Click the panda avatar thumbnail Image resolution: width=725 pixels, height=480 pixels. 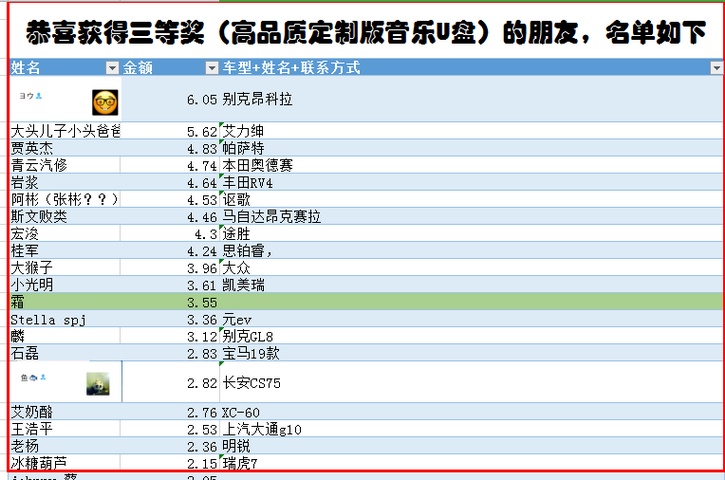coord(98,384)
